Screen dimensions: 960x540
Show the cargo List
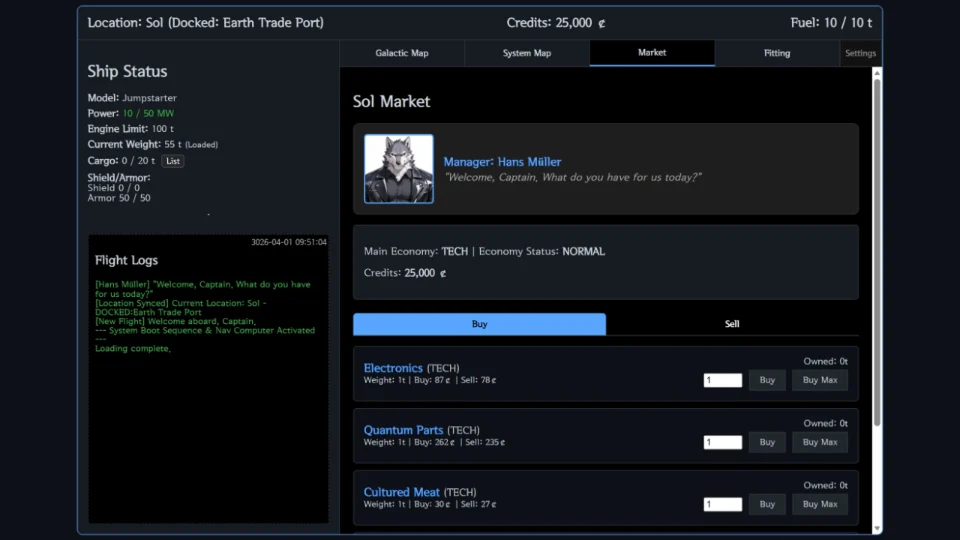[x=173, y=161]
